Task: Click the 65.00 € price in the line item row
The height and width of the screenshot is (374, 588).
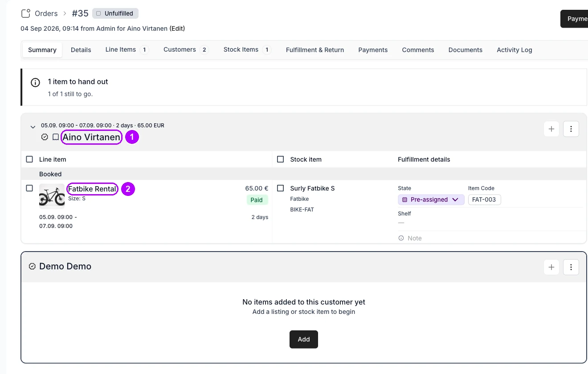Action: pyautogui.click(x=257, y=188)
